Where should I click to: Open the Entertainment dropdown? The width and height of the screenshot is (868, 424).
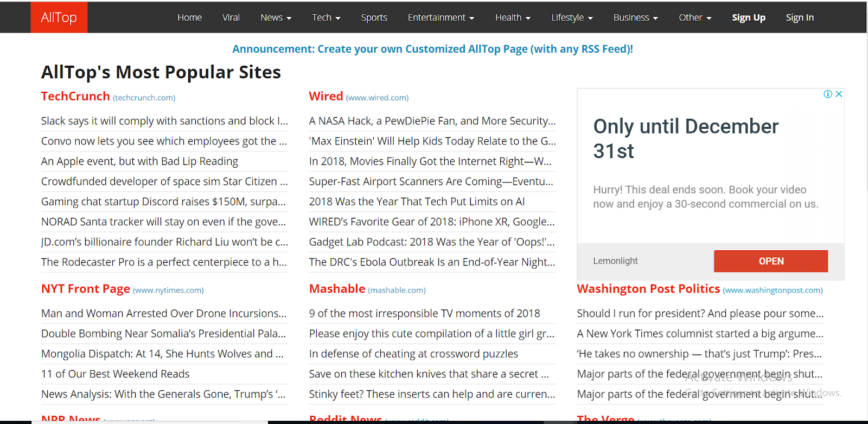pos(441,17)
